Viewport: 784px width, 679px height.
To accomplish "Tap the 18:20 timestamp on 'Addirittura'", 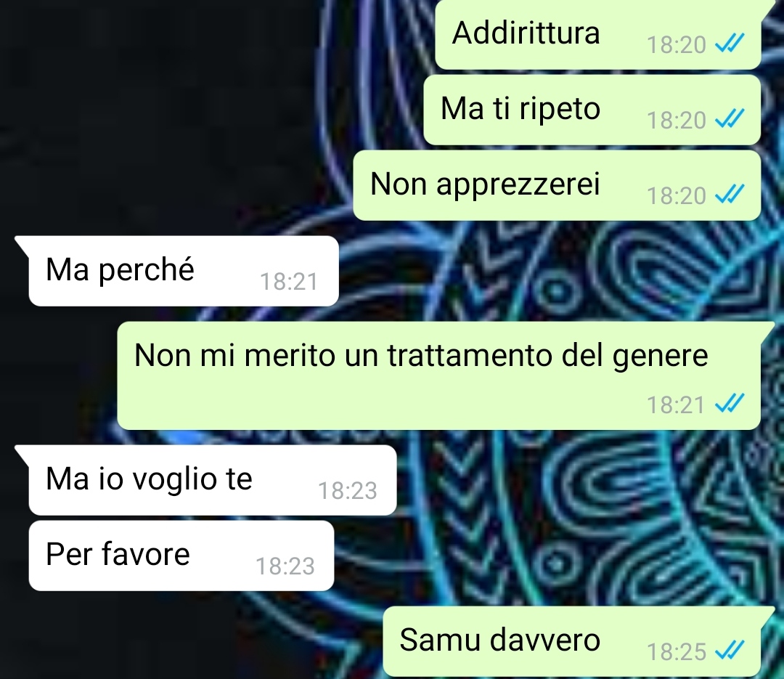I will tap(676, 45).
